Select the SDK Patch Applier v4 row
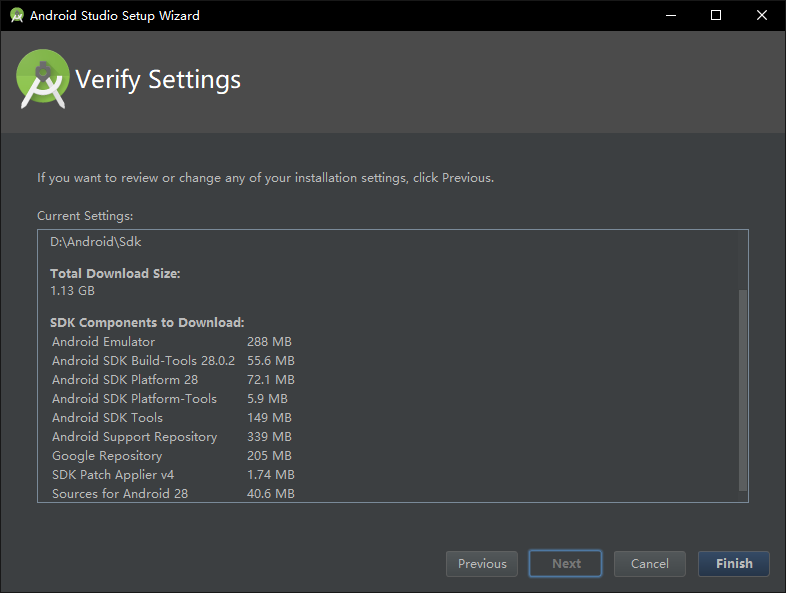786x593 pixels. [x=173, y=475]
